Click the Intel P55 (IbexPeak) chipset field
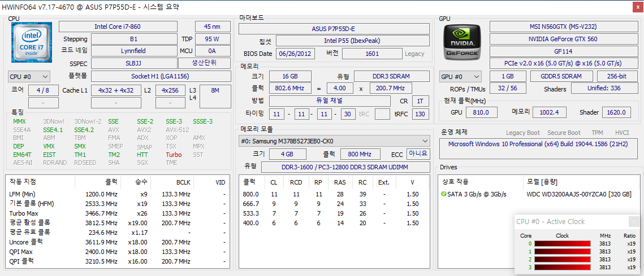The image size is (644, 276). [352, 41]
